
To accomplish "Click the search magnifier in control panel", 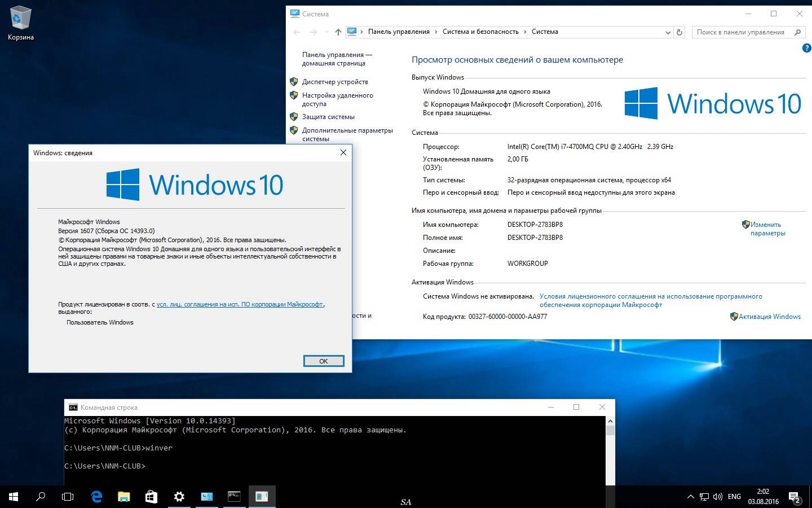I will click(x=797, y=32).
